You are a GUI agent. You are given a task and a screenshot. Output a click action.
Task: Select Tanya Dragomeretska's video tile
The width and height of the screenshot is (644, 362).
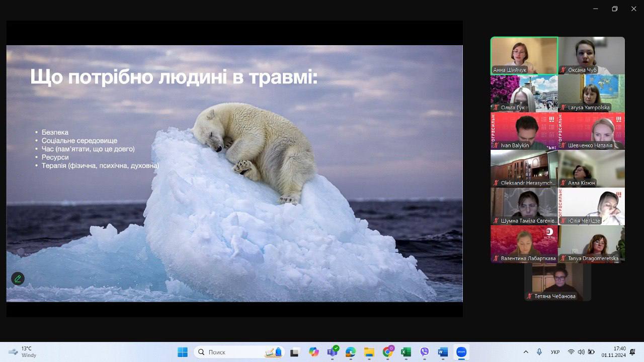[x=591, y=244]
